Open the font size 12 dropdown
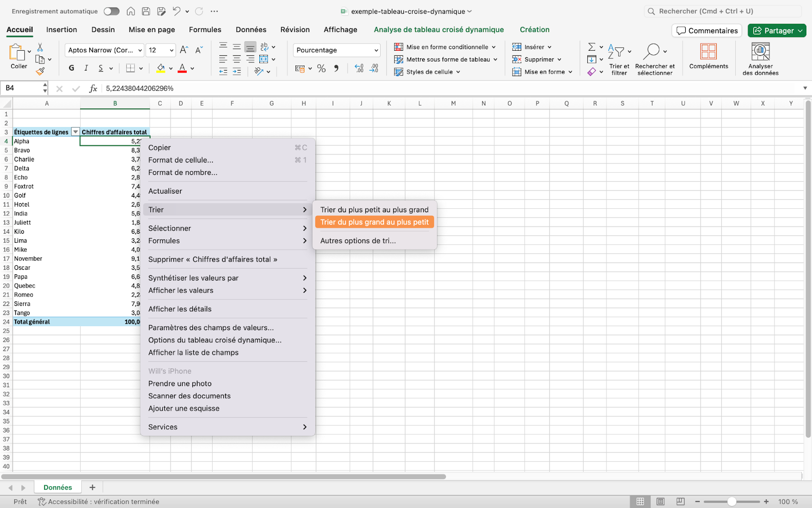 [161, 50]
